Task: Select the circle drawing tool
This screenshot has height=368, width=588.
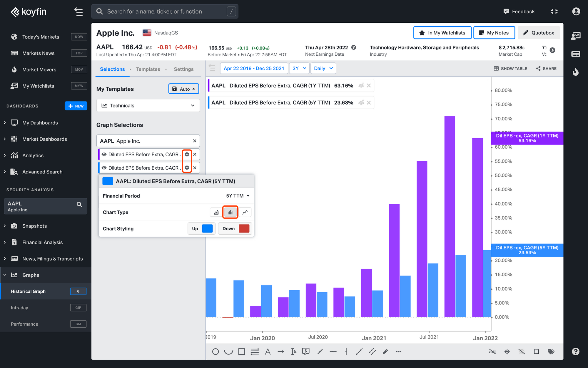Action: point(215,352)
